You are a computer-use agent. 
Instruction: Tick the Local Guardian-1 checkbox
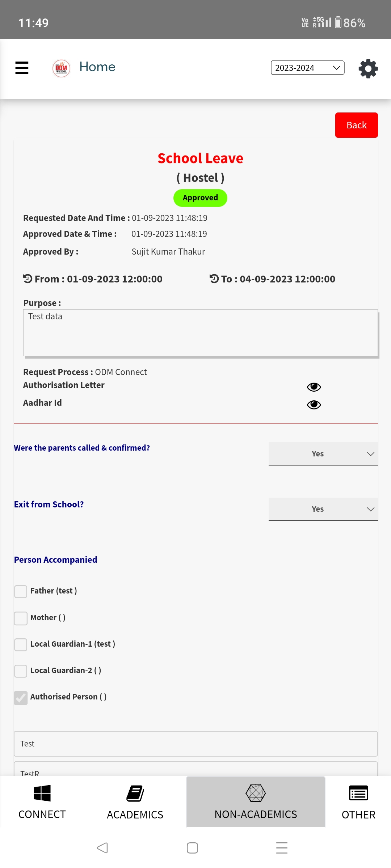click(x=21, y=644)
